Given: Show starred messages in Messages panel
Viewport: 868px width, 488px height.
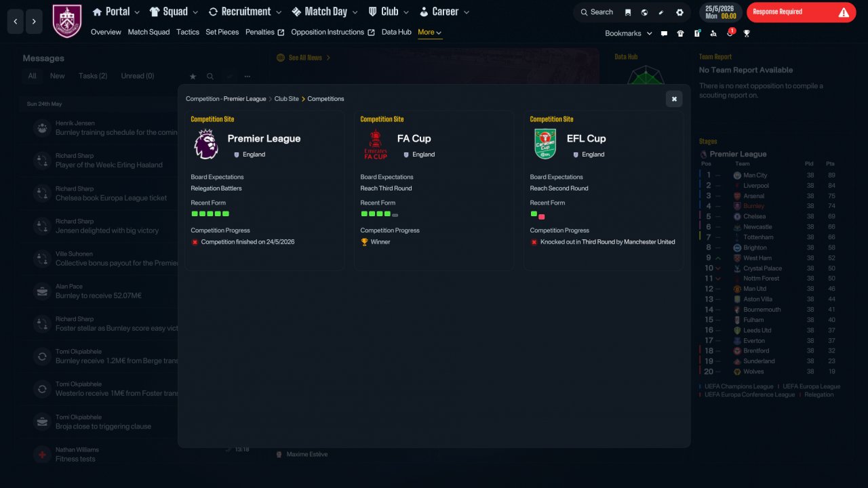Looking at the screenshot, I should (x=193, y=77).
